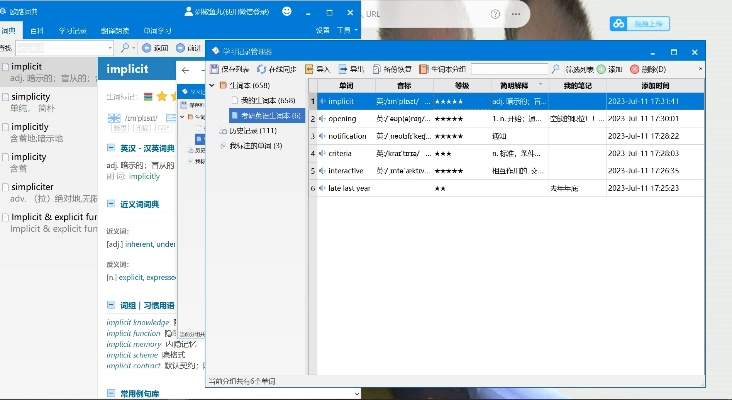This screenshot has height=400, width=732.
Task: Click the five-star rating in implicit row
Action: (x=449, y=102)
